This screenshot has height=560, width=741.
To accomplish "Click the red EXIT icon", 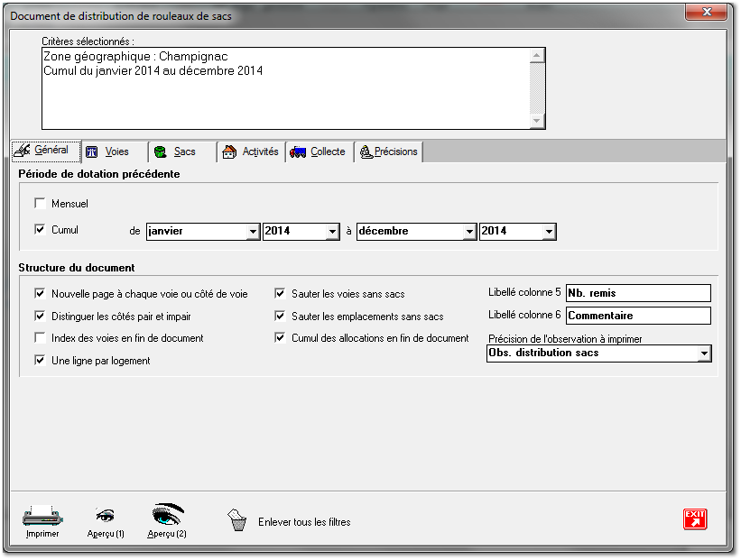I will coord(695,518).
